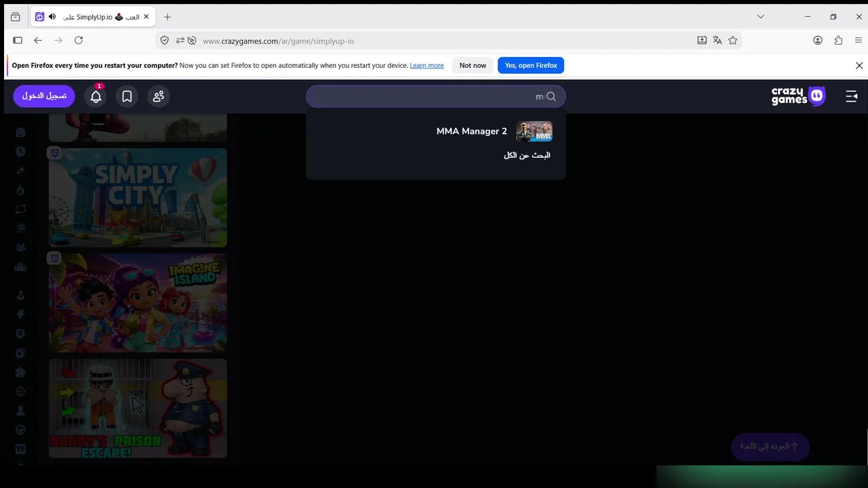
Task: Click the magnifier icon in the search box
Action: click(x=551, y=96)
